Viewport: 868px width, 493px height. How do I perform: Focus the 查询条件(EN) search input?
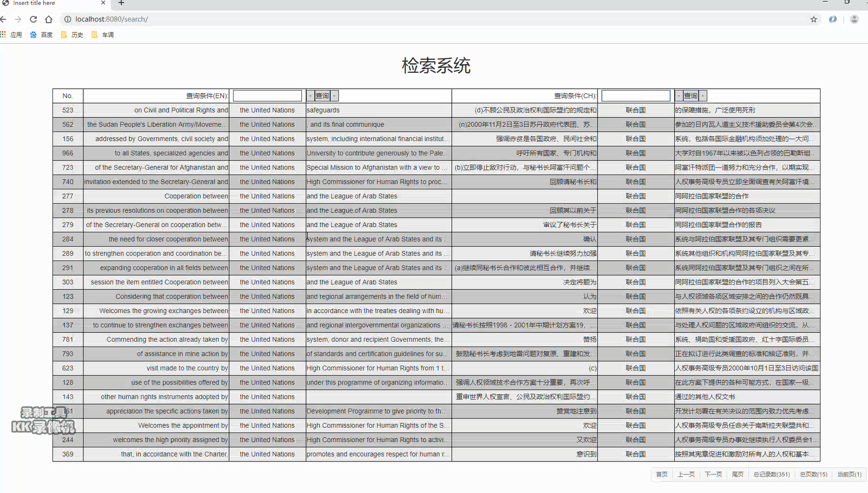[x=267, y=96]
